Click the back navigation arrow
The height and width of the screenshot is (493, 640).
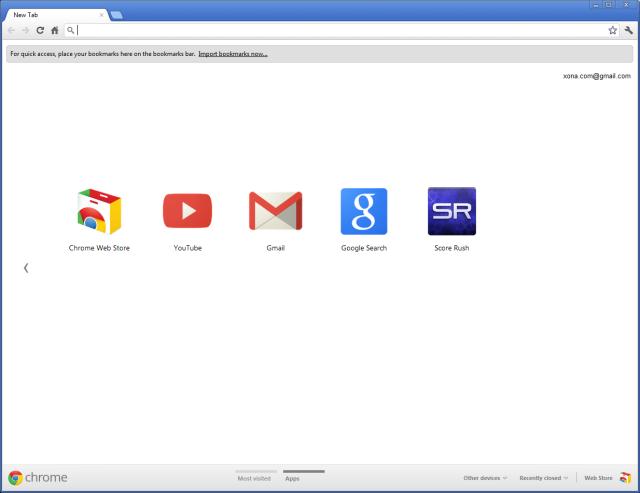11,30
